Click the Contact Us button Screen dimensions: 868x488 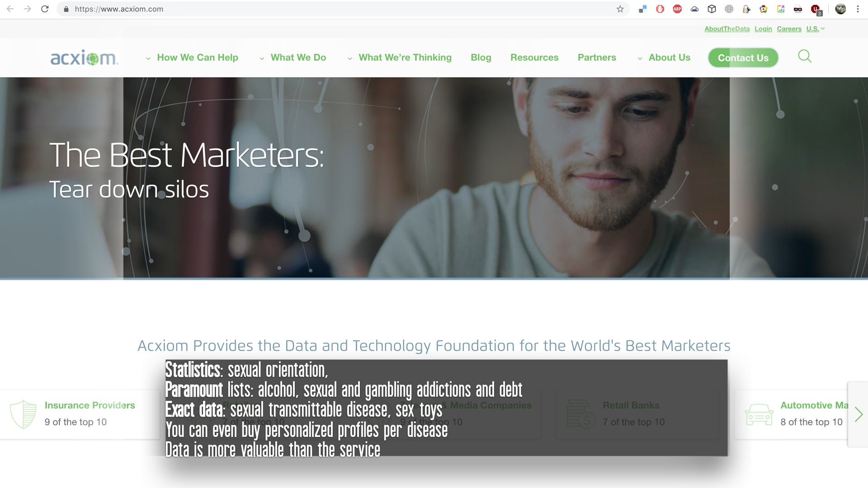[743, 58]
